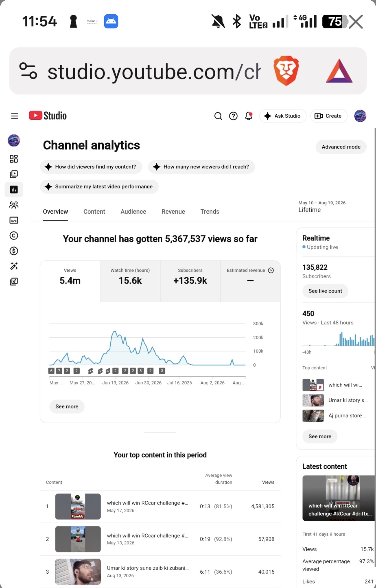Switch to the Content tab
Image resolution: width=376 pixels, height=588 pixels.
(94, 212)
